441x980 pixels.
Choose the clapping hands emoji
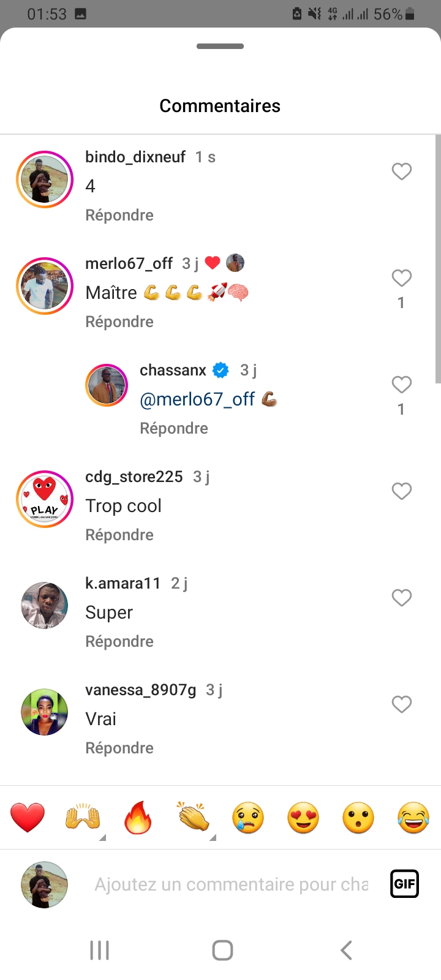(x=193, y=818)
